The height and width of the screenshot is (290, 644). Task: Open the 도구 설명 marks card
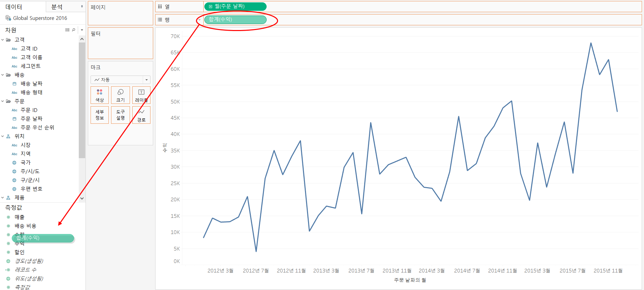[120, 115]
